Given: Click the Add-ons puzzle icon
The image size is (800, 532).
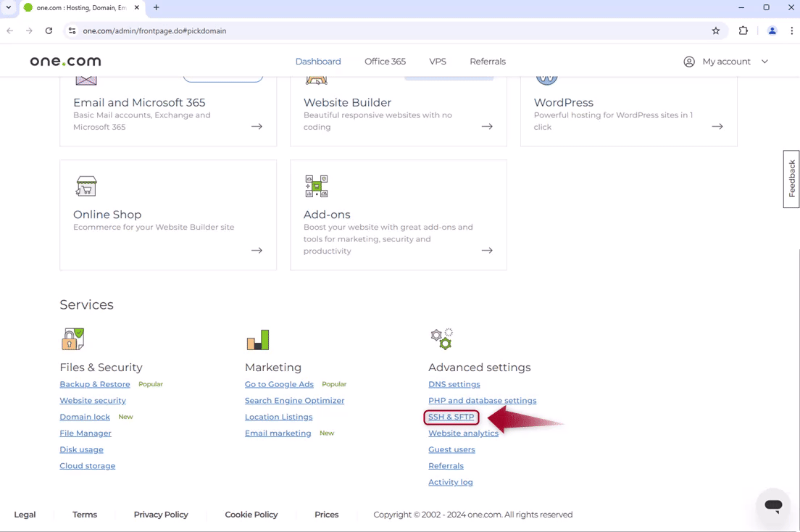Looking at the screenshot, I should 317,186.
